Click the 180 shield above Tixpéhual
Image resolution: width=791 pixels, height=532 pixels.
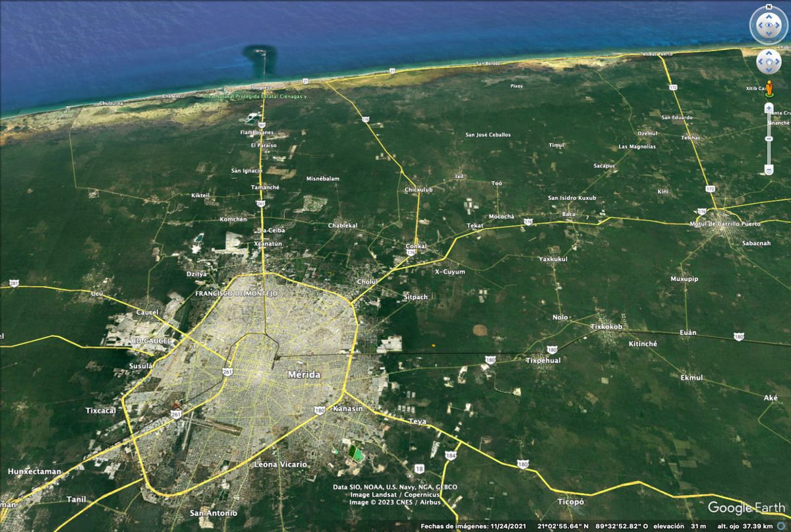552,349
